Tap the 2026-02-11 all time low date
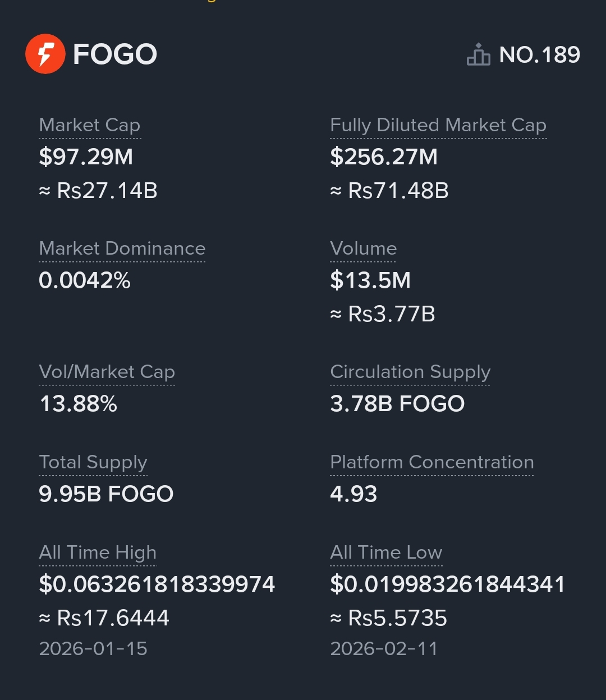The width and height of the screenshot is (606, 700). [x=384, y=649]
